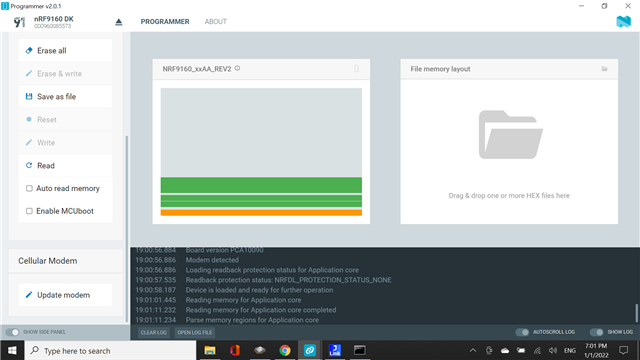Click the Erase & write button
This screenshot has height=360, width=640.
65,73
